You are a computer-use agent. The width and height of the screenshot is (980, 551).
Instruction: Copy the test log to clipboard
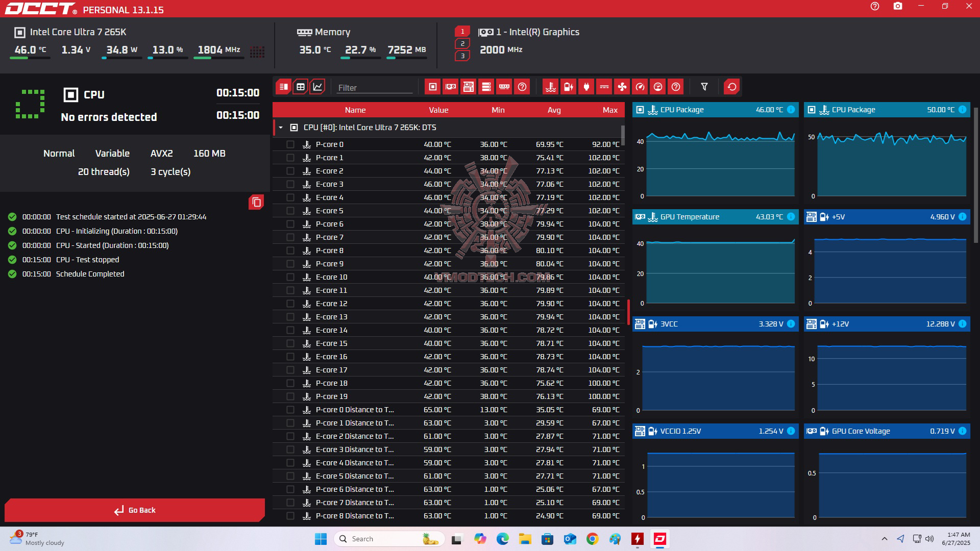[256, 203]
